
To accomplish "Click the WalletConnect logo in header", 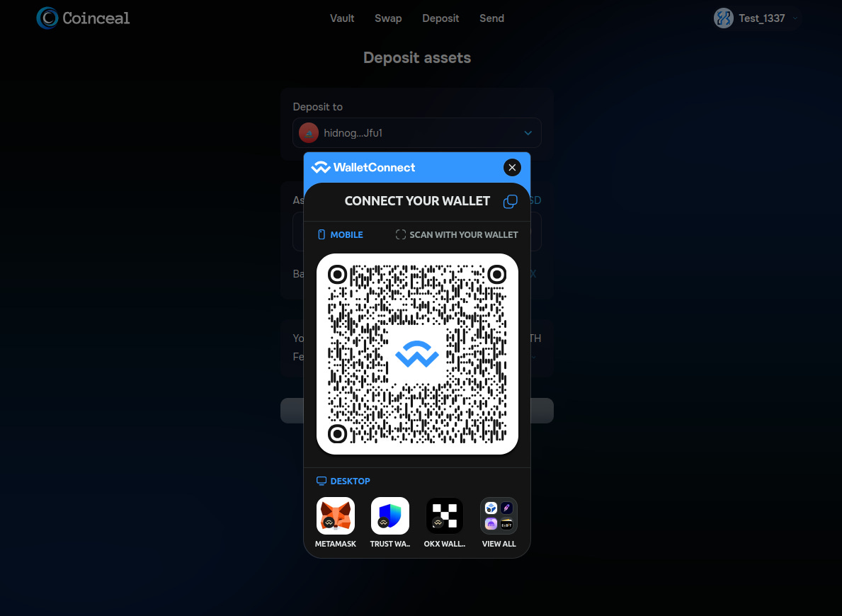I will 363,168.
